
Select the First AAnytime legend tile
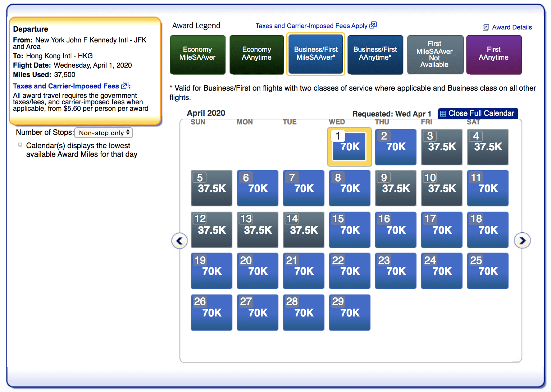click(x=493, y=54)
